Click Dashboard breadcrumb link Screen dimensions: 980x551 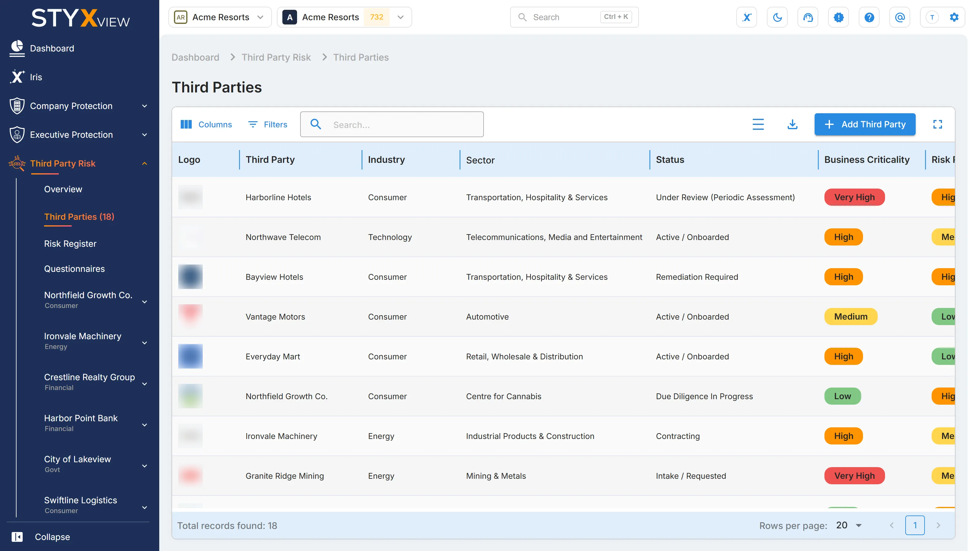coord(195,57)
